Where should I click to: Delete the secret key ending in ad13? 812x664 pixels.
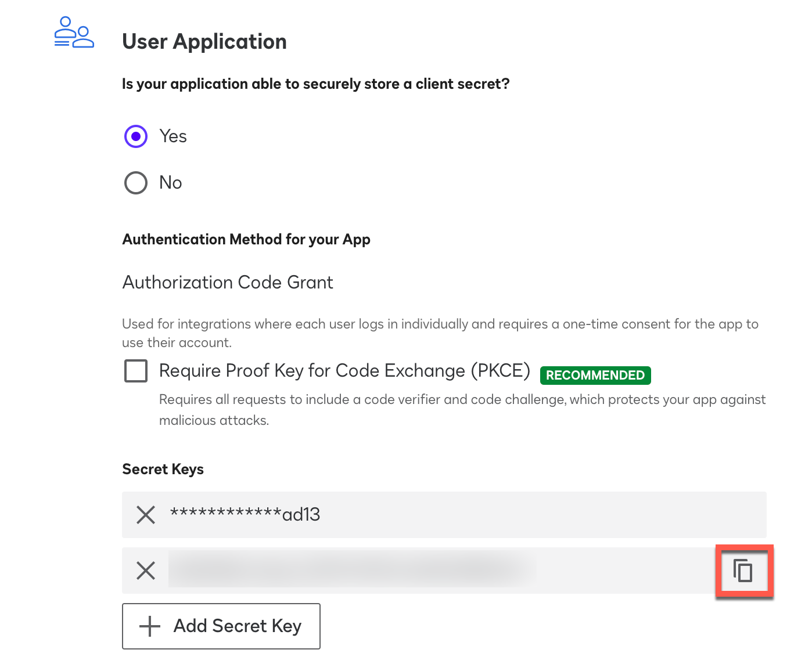point(146,515)
